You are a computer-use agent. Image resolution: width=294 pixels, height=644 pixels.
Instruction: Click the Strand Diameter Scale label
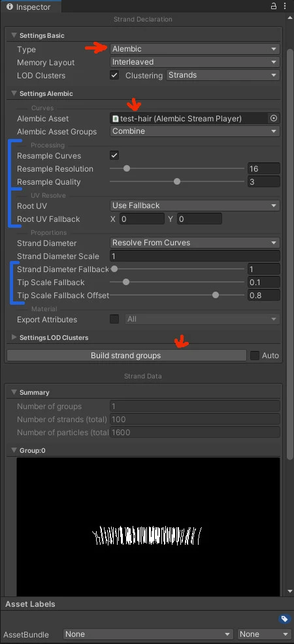tap(58, 256)
